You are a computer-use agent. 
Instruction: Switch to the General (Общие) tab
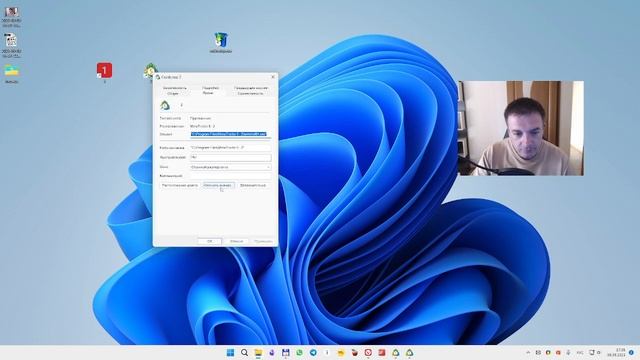coord(173,93)
